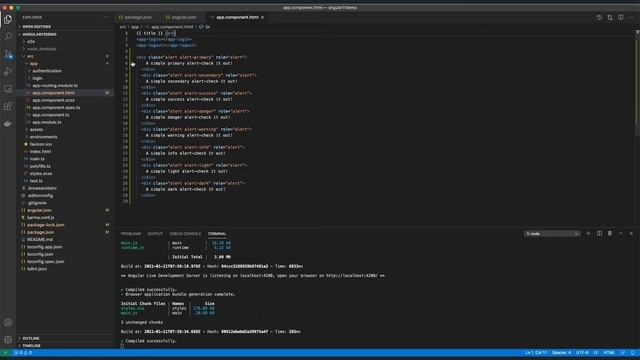Open the Source Control view
This screenshot has width=640, height=360.
(8, 54)
